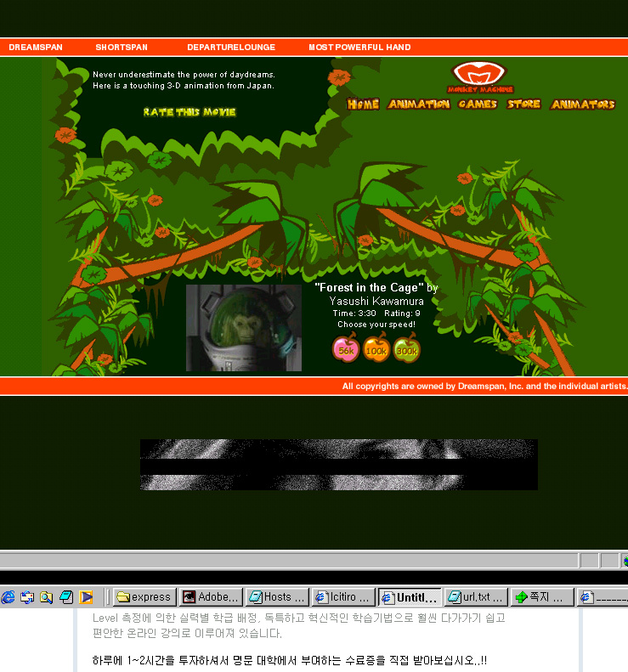Open the ANIMATION section

(419, 104)
